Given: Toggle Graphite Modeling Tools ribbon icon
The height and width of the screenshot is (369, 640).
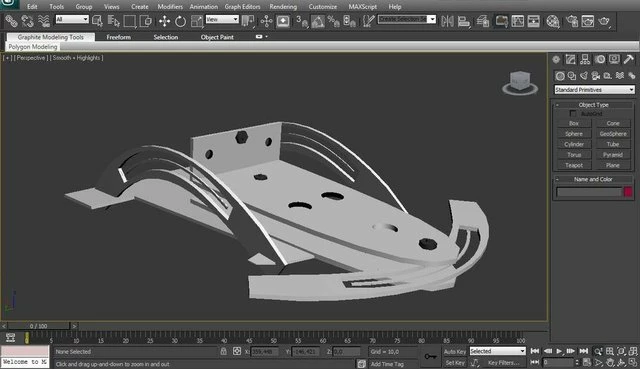Looking at the screenshot, I should coord(502,20).
